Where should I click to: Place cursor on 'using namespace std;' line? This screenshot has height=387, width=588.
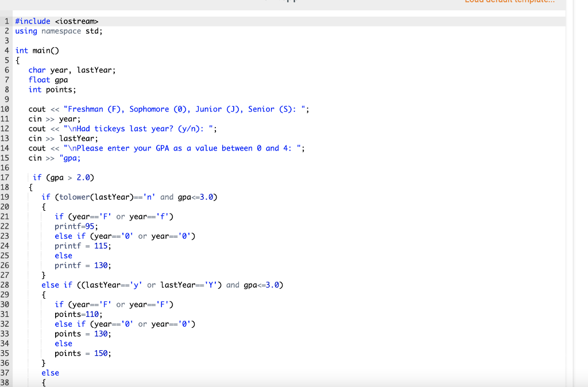[x=59, y=31]
